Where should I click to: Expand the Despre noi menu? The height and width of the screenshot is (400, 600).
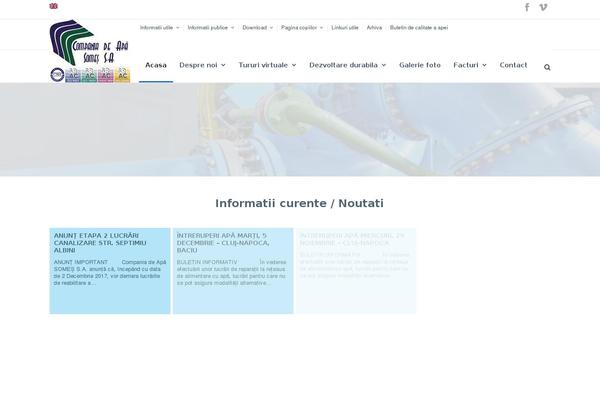pyautogui.click(x=202, y=65)
